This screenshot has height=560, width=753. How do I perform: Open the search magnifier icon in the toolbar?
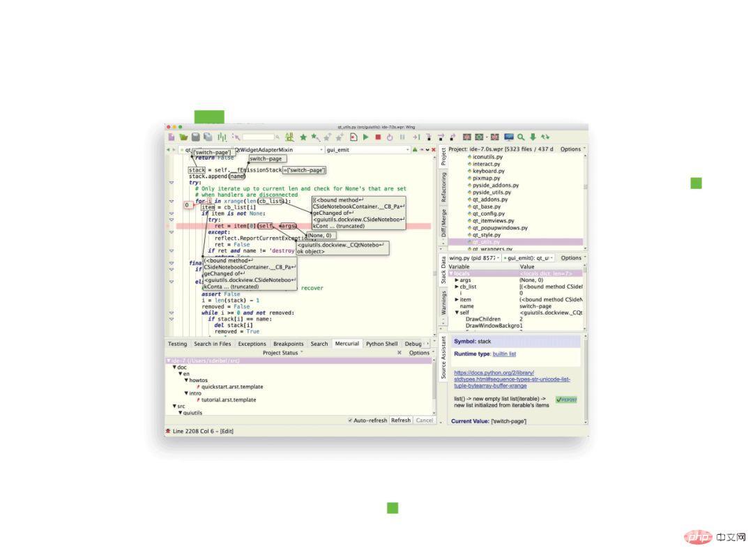520,137
